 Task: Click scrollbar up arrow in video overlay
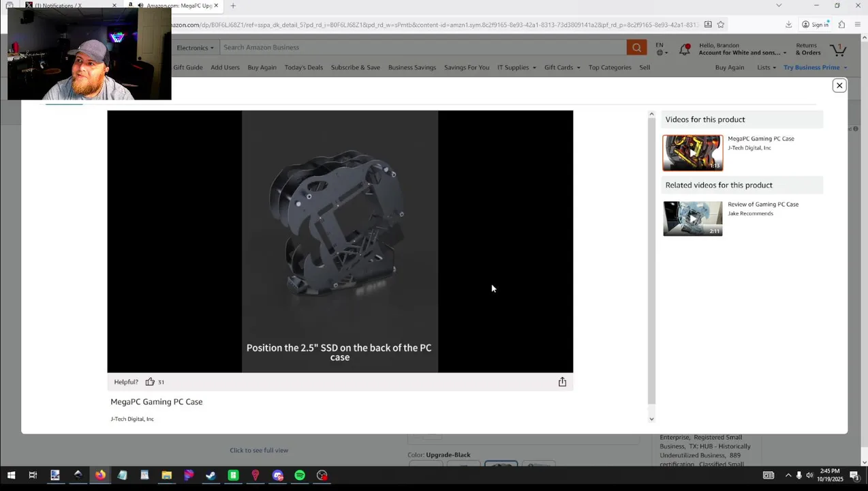651,115
